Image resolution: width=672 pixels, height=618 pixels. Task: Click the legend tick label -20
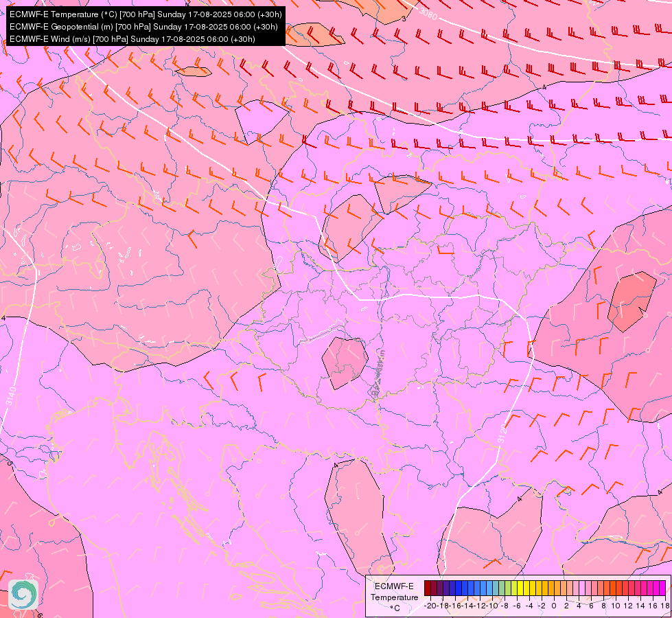430,606
